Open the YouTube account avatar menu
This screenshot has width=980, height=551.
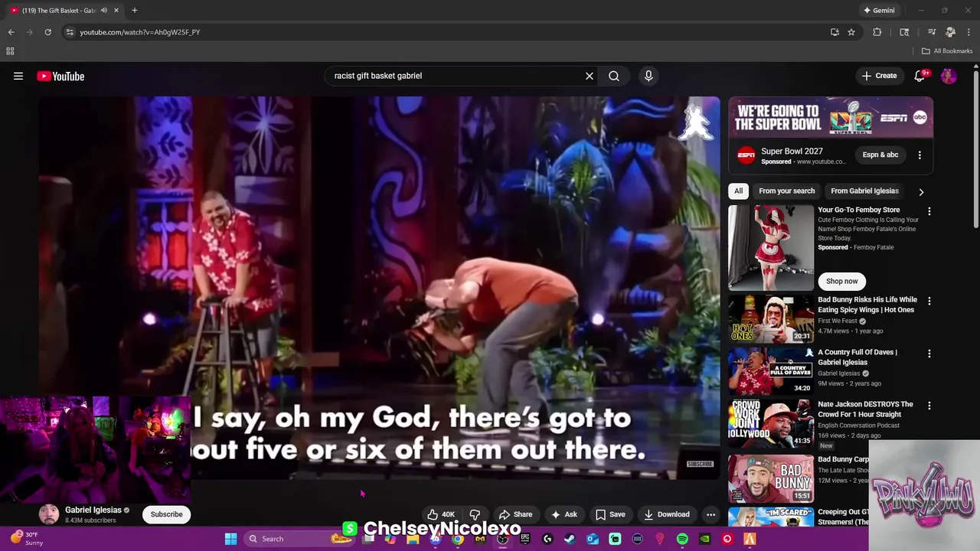(x=949, y=76)
